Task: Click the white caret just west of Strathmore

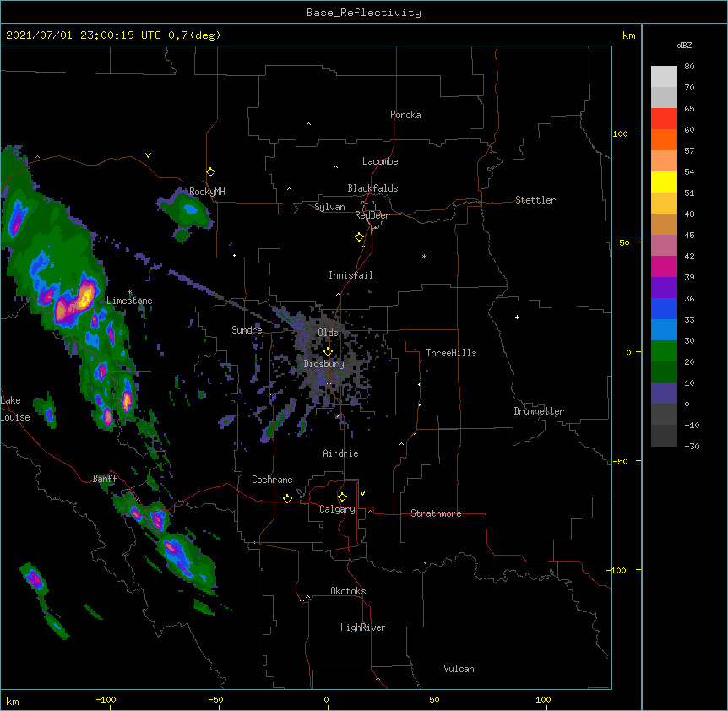Action: point(371,511)
